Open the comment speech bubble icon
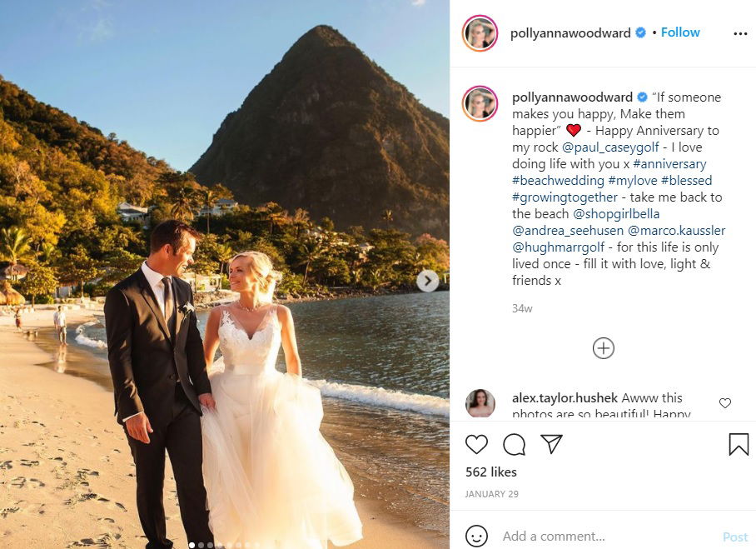This screenshot has height=549, width=756. (x=514, y=444)
